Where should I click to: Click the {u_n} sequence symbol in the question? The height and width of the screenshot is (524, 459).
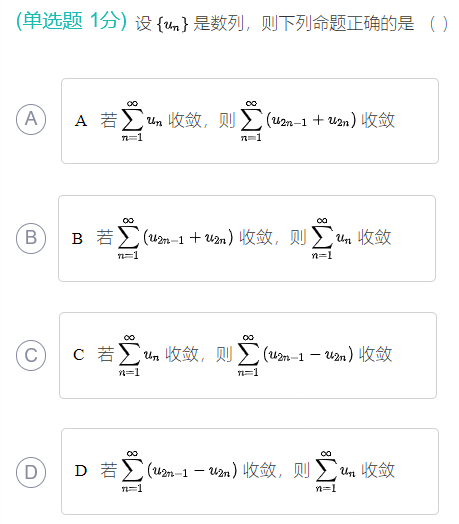[x=172, y=24]
